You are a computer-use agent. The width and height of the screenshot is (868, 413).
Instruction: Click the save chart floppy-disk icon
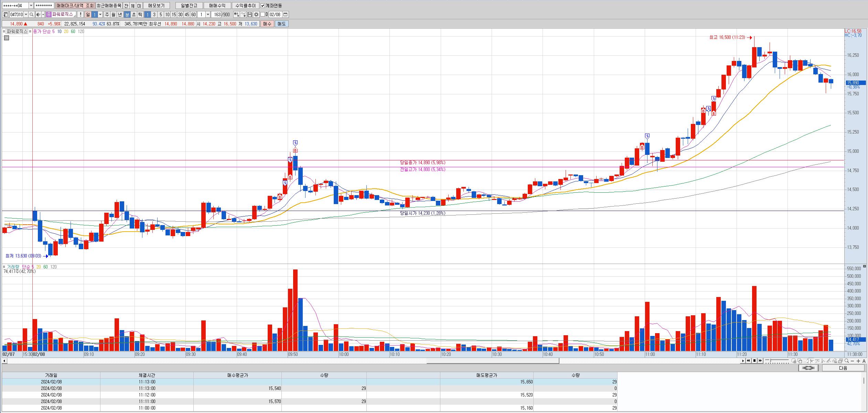[250, 14]
